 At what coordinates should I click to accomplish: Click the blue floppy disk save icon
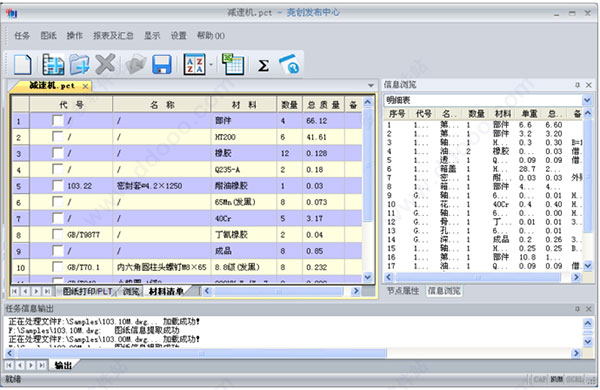pos(161,64)
